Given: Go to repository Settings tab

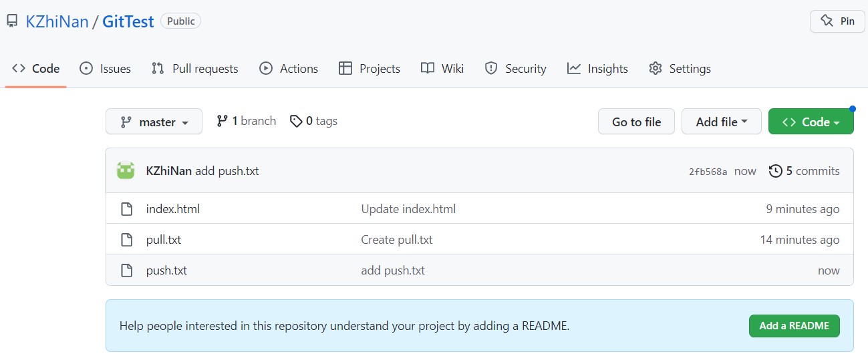Looking at the screenshot, I should [680, 68].
